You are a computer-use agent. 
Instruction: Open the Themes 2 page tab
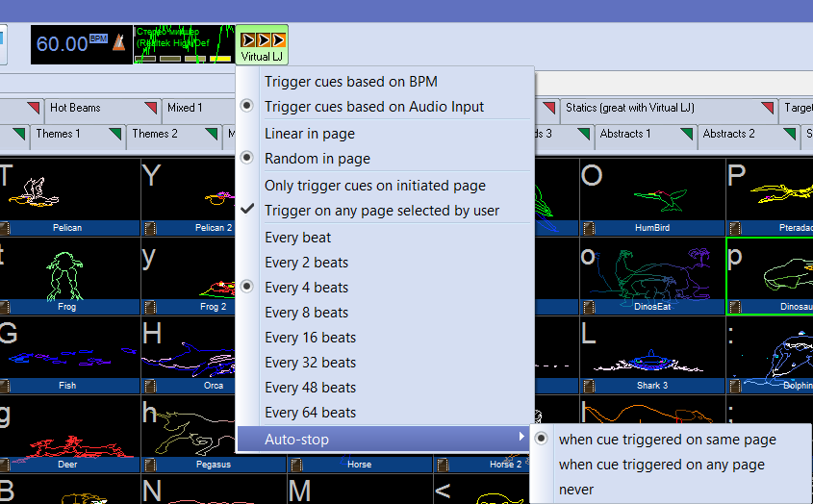point(156,134)
